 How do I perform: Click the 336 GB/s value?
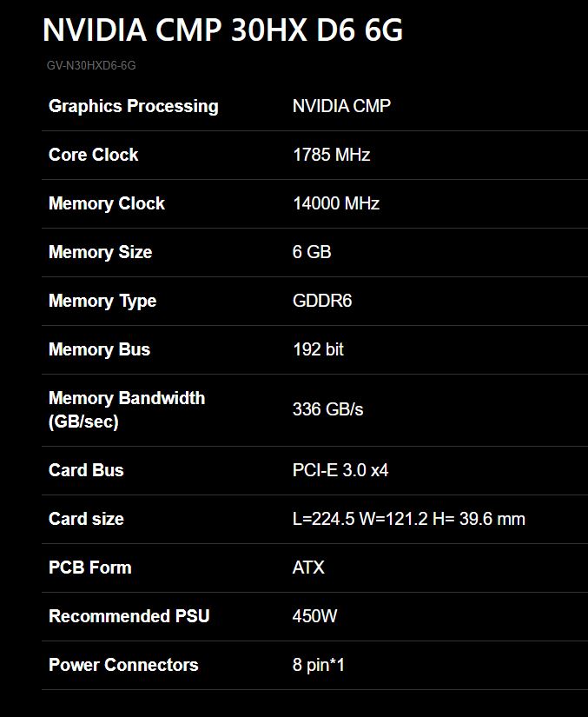click(x=327, y=409)
